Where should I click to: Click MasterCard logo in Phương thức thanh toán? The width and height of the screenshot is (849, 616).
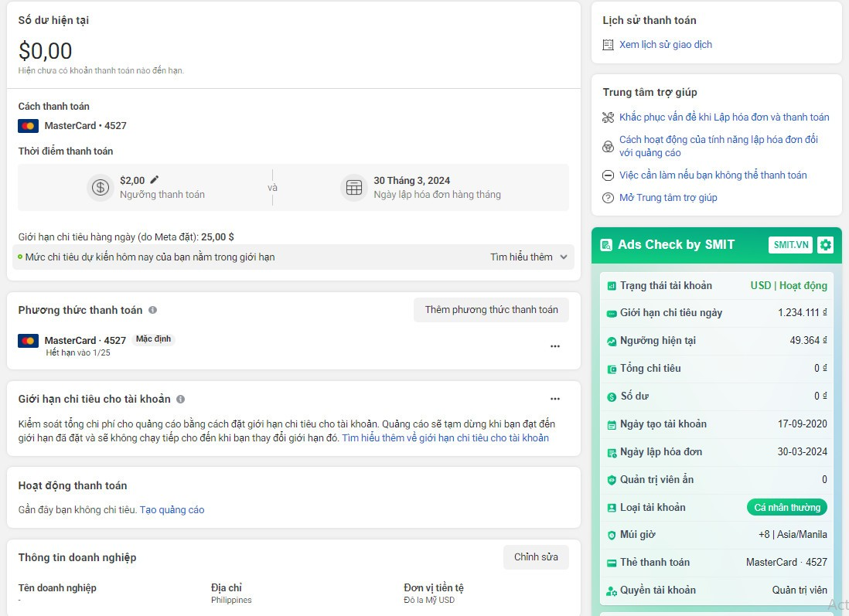(28, 341)
